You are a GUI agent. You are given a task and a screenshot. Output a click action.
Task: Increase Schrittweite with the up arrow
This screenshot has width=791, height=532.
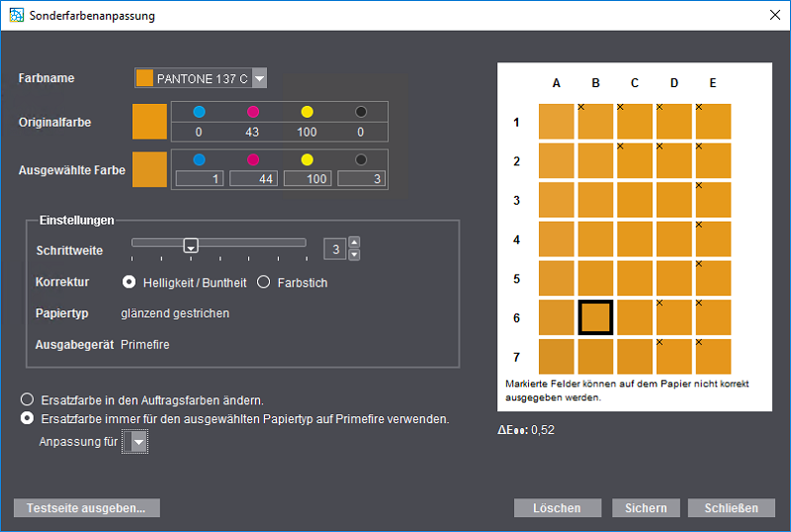point(355,243)
